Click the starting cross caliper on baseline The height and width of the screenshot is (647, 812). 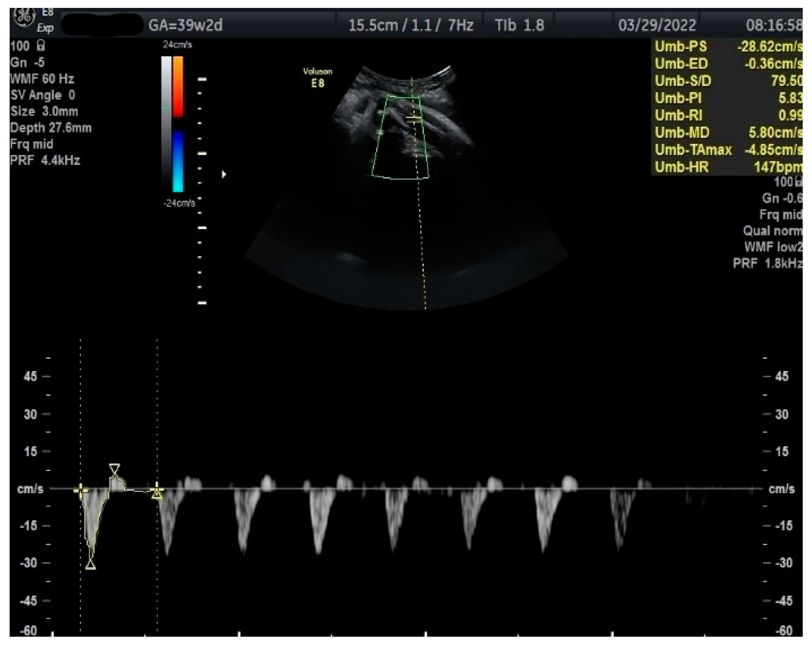pyautogui.click(x=81, y=491)
